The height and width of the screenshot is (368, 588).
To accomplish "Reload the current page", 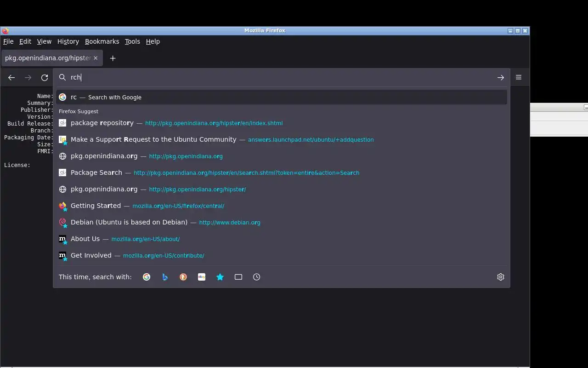I will click(x=45, y=78).
